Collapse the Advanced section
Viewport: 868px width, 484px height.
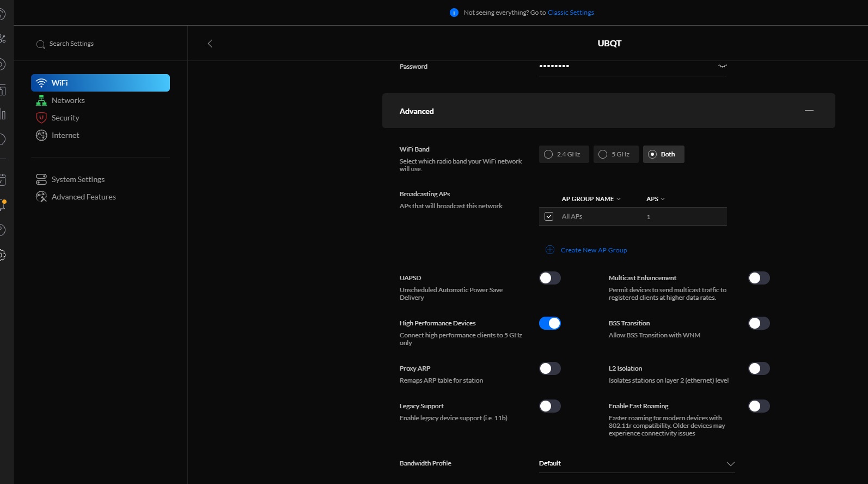(x=809, y=111)
